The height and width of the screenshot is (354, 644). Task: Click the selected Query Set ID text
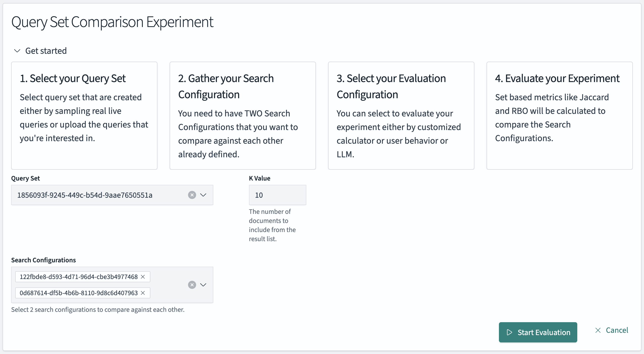coord(85,195)
